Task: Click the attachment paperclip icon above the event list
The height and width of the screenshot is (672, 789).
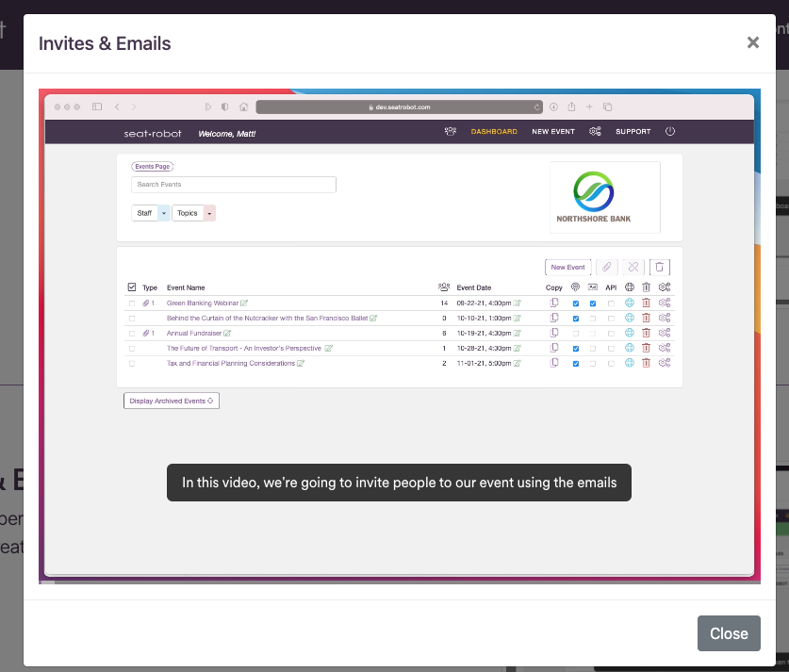Action: click(x=607, y=267)
